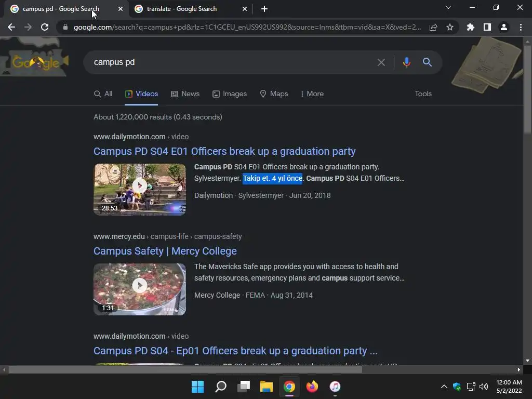Open Windows Security tray icon

[x=457, y=387]
